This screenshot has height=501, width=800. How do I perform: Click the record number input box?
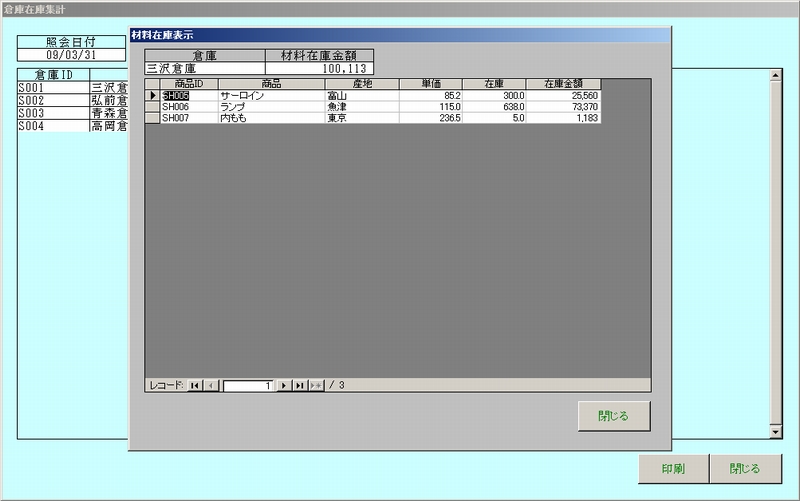tap(248, 385)
